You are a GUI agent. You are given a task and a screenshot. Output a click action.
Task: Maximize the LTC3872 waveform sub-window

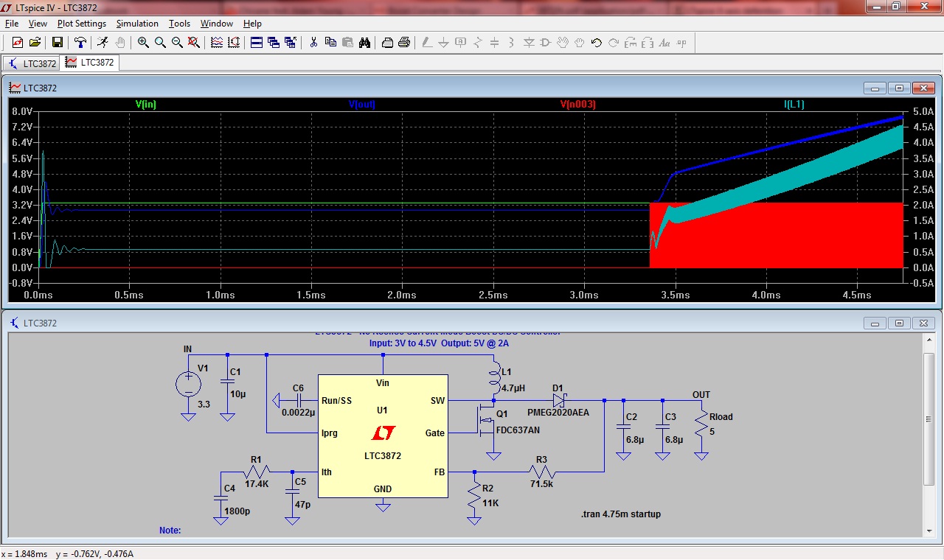(x=899, y=88)
